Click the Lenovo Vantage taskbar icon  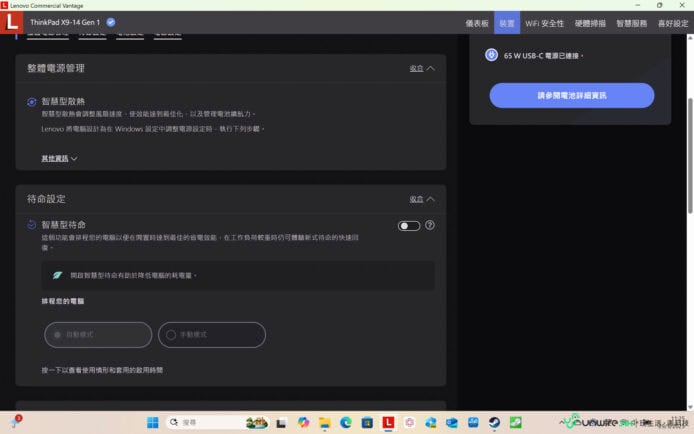pos(388,422)
